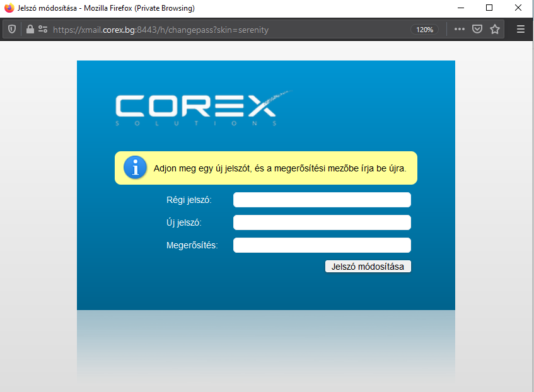Minimize the Firefox window

(x=461, y=8)
